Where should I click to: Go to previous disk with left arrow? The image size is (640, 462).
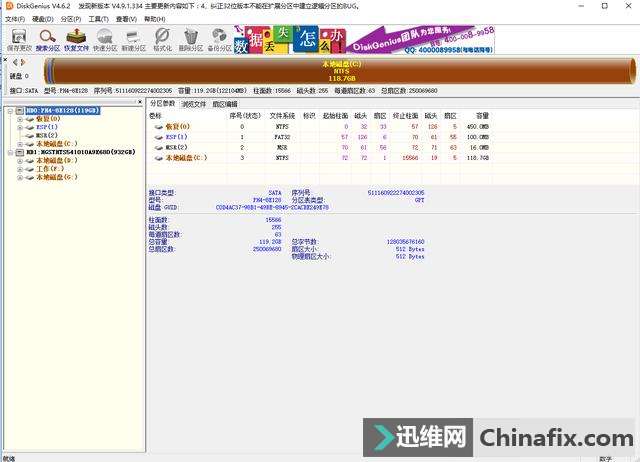(x=15, y=62)
